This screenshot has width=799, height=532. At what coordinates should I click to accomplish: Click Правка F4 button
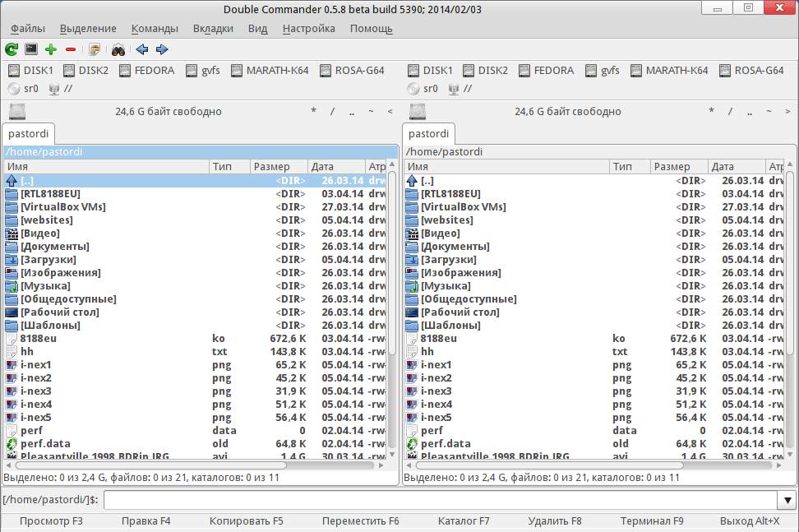point(145,521)
